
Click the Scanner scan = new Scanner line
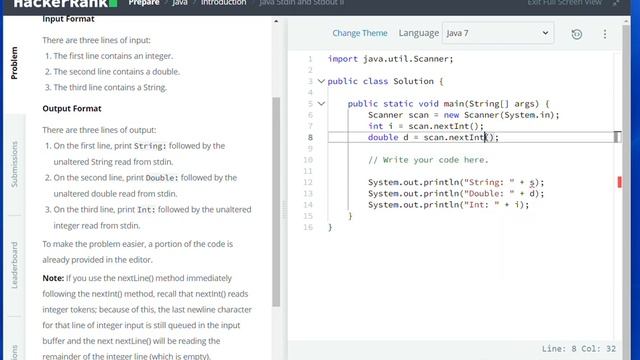tap(464, 115)
